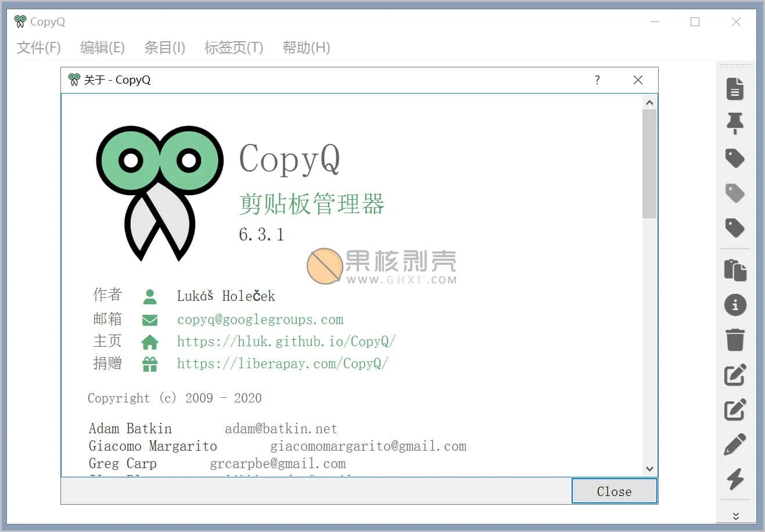Copy item using the clipboard icon
Viewport: 765px width, 532px height.
735,269
